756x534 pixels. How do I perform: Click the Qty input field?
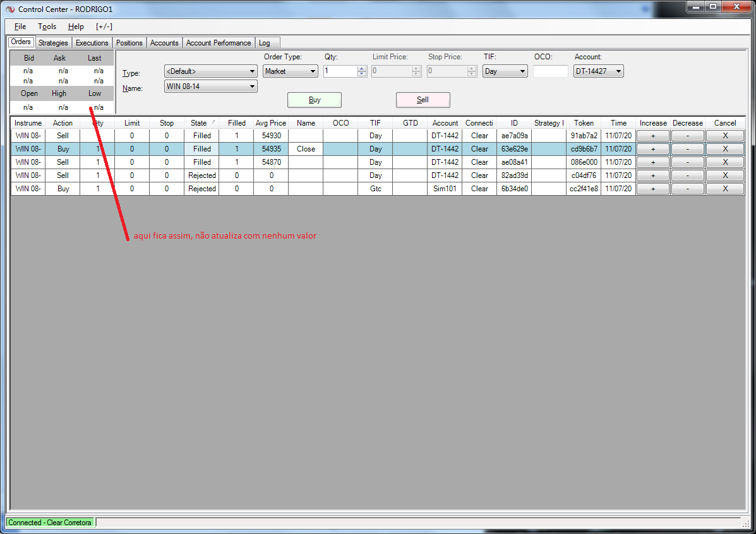pos(340,71)
